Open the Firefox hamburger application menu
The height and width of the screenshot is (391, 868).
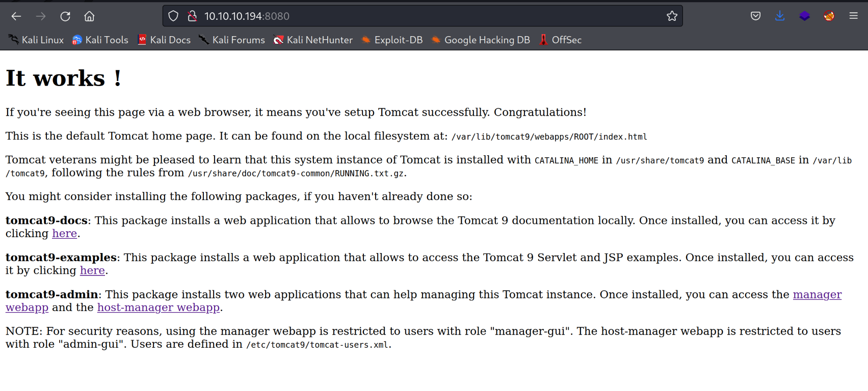click(x=853, y=16)
